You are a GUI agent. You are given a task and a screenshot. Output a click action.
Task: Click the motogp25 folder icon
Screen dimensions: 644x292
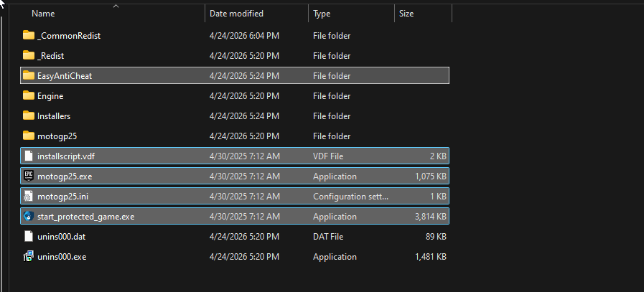tap(28, 136)
